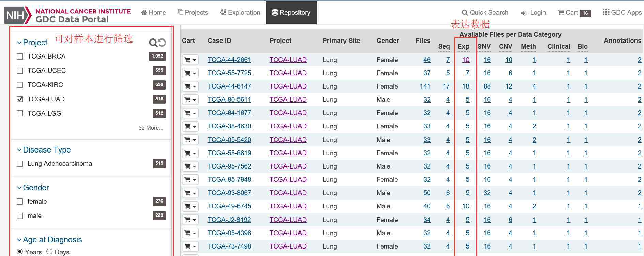Viewport: 644px width, 256px height.
Task: Reset the Project facet with the undo icon
Action: click(162, 43)
